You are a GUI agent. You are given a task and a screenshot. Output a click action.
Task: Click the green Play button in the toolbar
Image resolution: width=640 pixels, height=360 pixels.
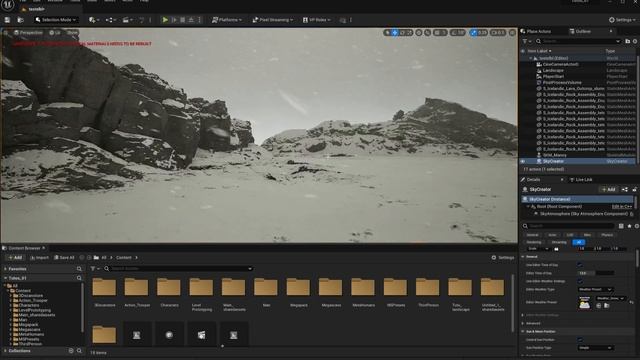[x=165, y=20]
